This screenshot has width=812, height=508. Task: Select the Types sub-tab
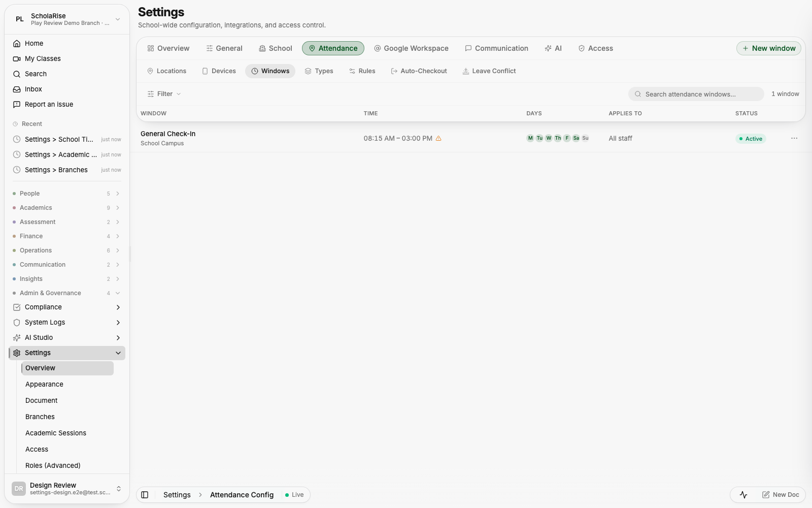319,71
